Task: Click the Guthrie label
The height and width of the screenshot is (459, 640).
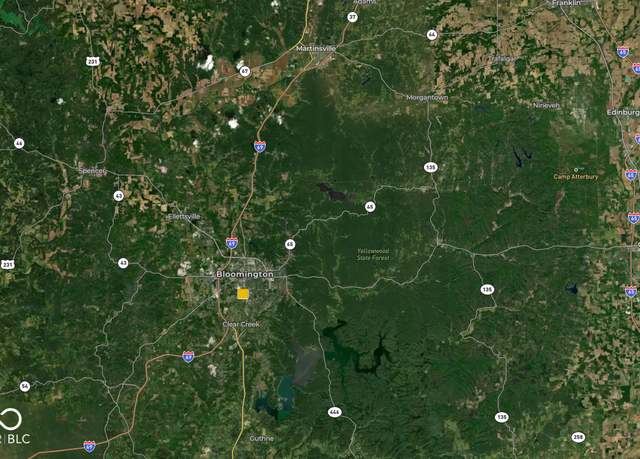Action: tap(262, 439)
